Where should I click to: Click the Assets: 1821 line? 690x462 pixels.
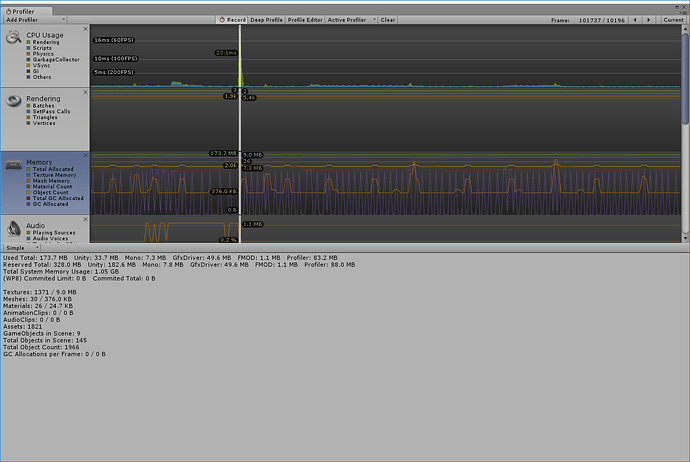pos(22,326)
